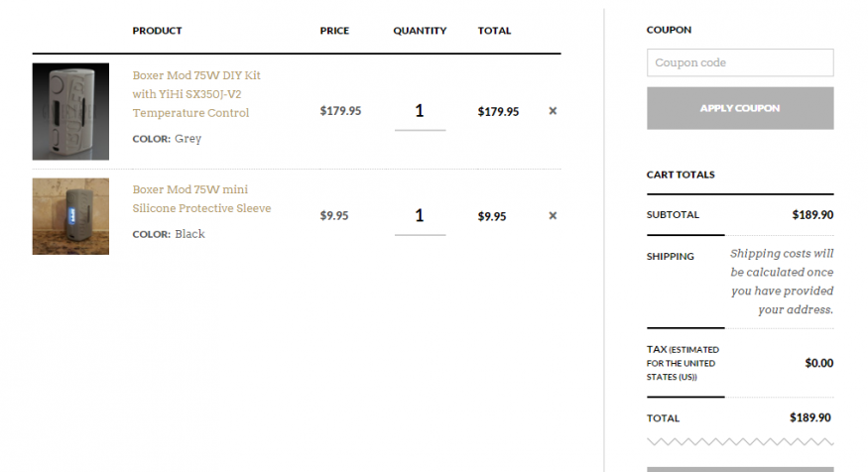This screenshot has height=472, width=868.
Task: Focus the Coupon code input field
Action: pyautogui.click(x=740, y=62)
